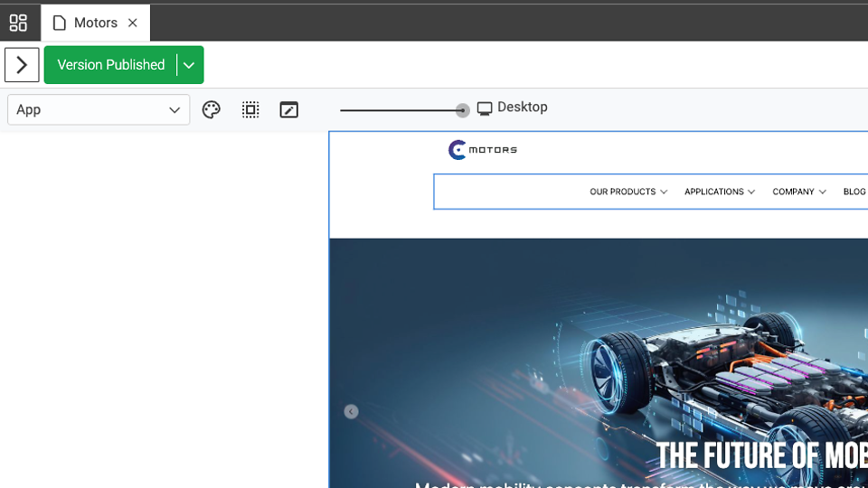This screenshot has width=868, height=488.
Task: Go to the Blog link
Action: click(854, 192)
